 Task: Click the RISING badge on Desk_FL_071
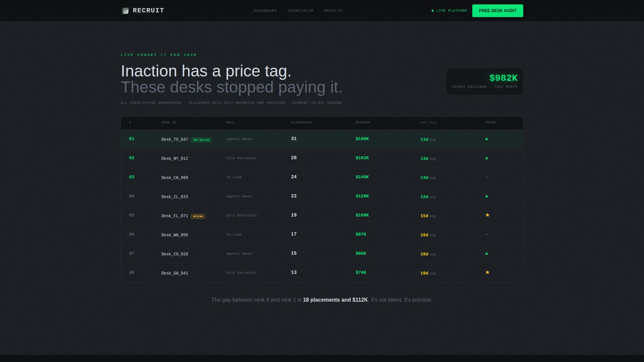pyautogui.click(x=198, y=216)
